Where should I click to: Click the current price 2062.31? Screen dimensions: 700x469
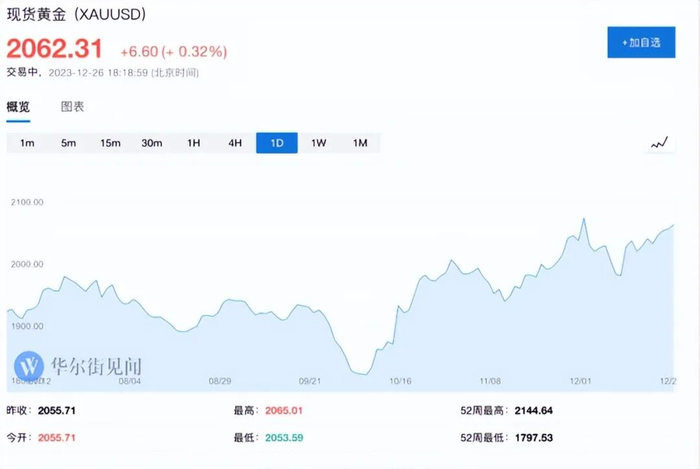(55, 48)
